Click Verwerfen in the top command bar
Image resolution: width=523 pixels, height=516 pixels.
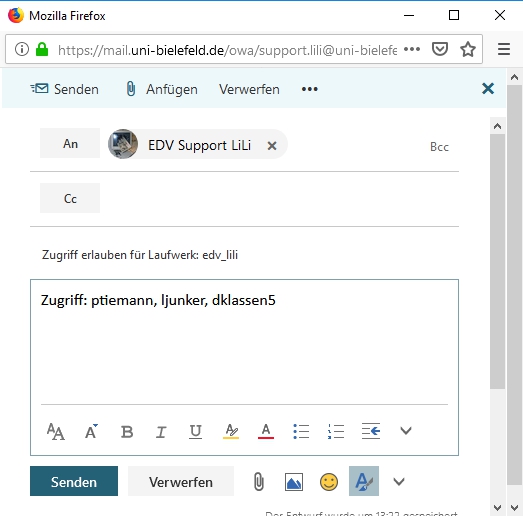249,89
